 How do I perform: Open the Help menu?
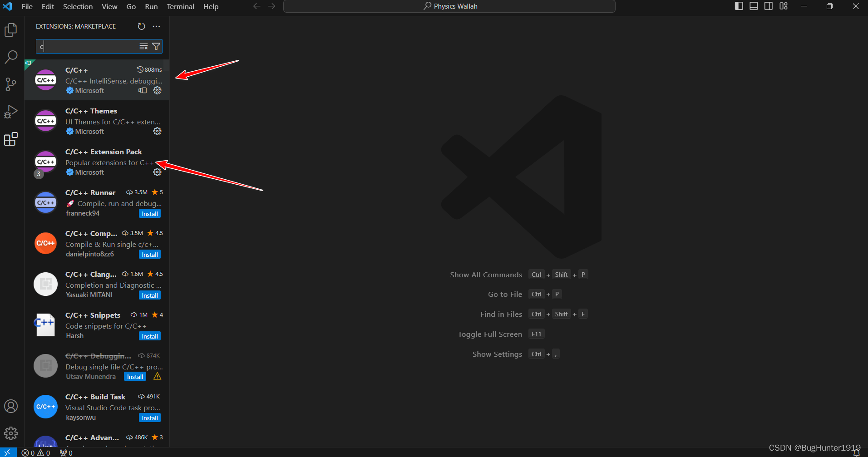[x=211, y=6]
